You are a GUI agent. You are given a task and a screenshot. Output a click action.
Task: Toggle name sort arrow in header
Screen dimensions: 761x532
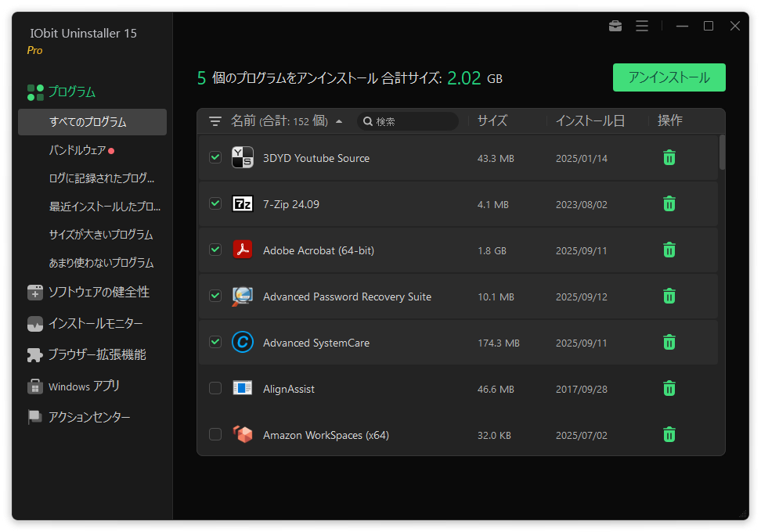[x=339, y=121]
